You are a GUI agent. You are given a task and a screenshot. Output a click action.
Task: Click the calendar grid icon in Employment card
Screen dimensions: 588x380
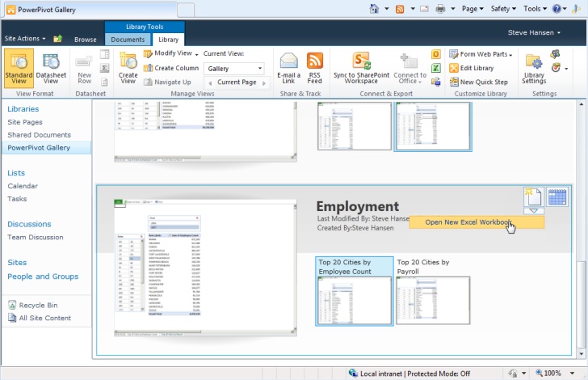557,197
